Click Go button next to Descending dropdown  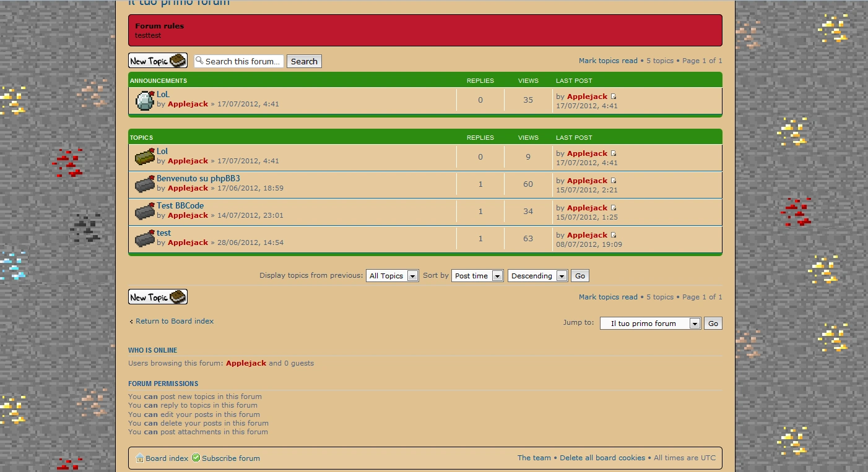pyautogui.click(x=579, y=276)
